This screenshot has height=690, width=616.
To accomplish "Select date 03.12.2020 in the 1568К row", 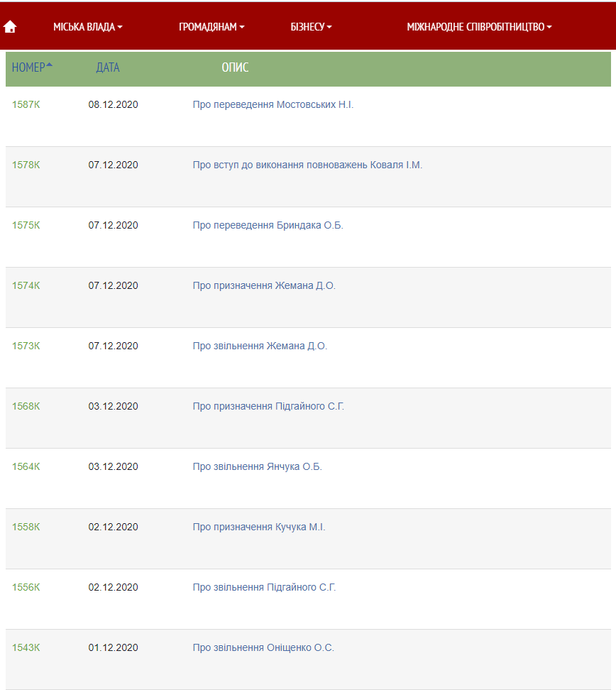I will click(x=113, y=406).
